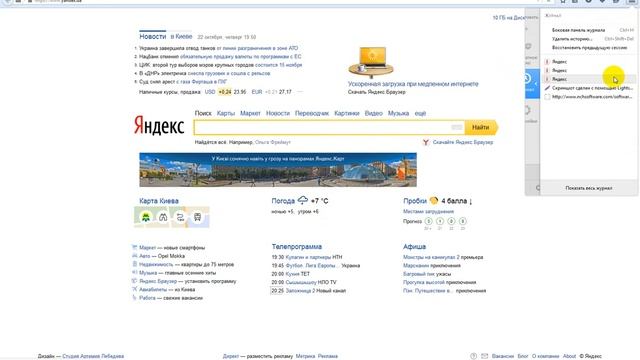Click the on-screen keyboard icon in search box
640x360 pixels.
457,127
